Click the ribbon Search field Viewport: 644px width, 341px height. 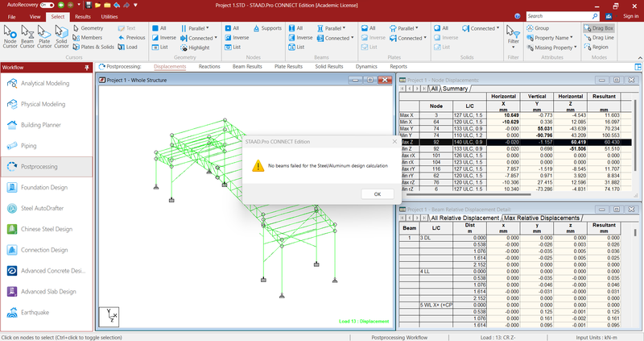(559, 16)
